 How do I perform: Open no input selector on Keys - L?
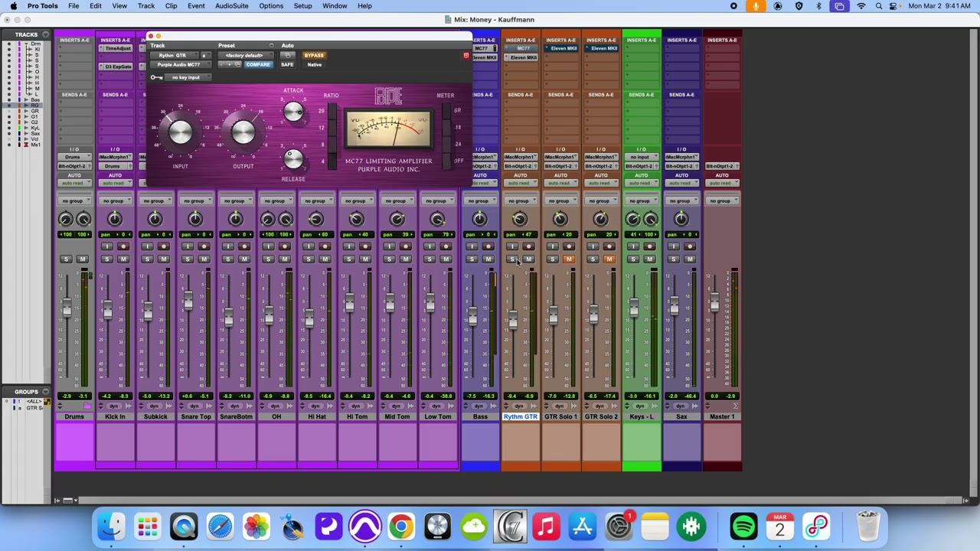[641, 157]
